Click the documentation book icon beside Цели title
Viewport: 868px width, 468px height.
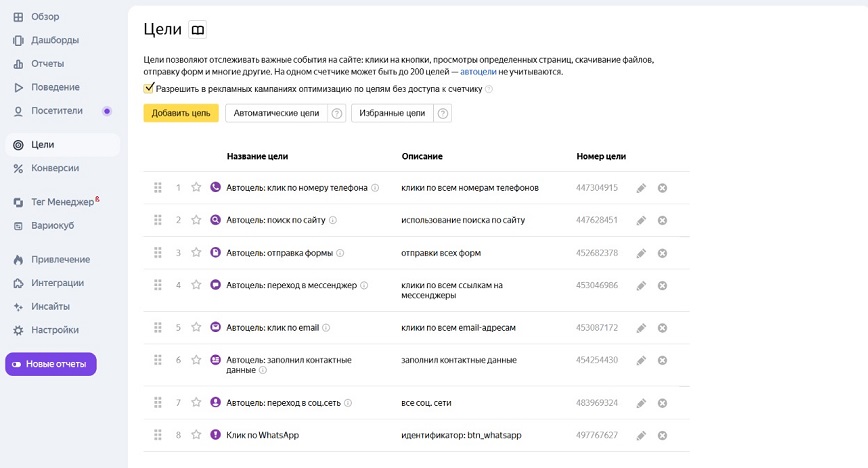pos(198,30)
